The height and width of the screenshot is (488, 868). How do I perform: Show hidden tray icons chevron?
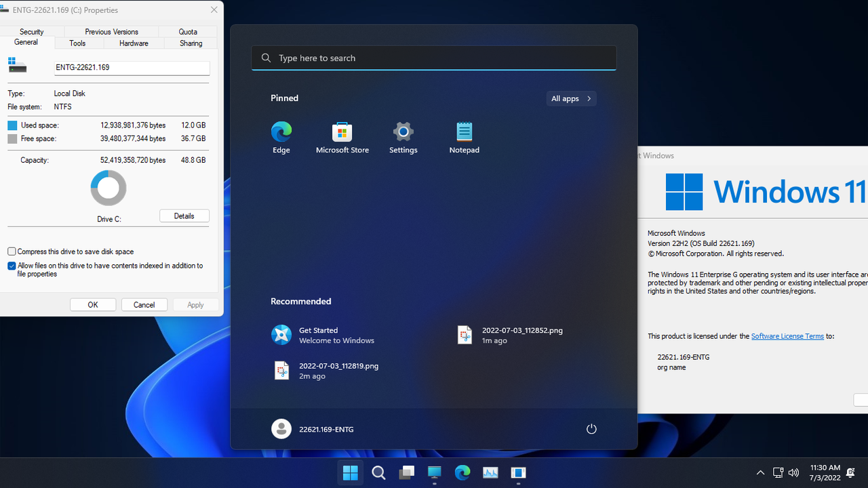(x=760, y=472)
